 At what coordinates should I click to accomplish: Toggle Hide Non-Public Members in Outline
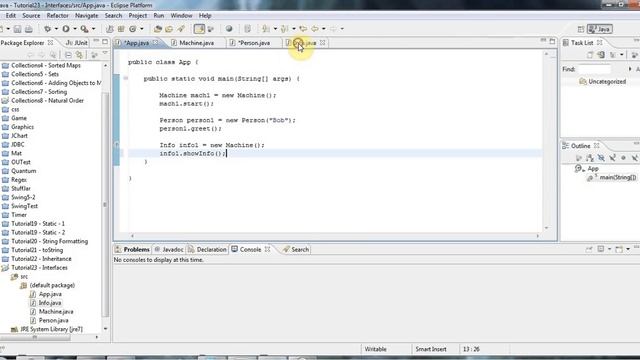click(623, 158)
